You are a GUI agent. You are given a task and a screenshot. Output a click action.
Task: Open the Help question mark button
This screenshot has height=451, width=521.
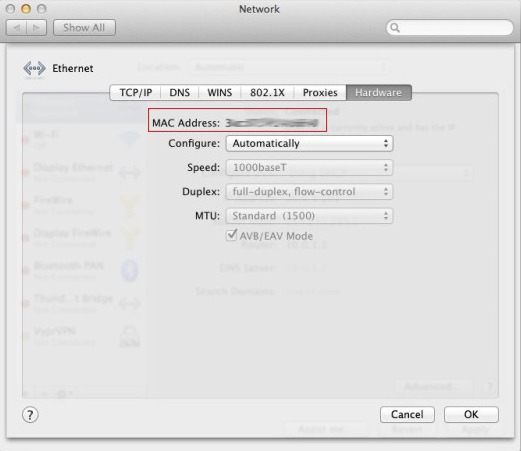tap(30, 415)
